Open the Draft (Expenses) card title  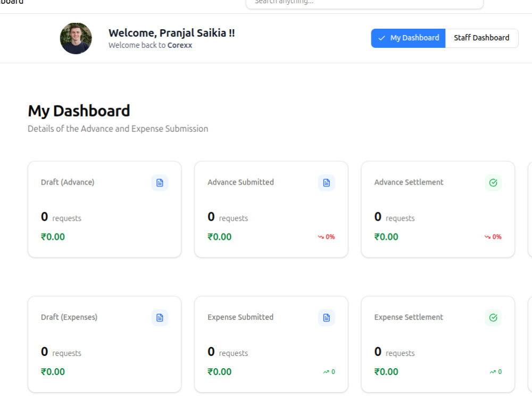pos(69,317)
